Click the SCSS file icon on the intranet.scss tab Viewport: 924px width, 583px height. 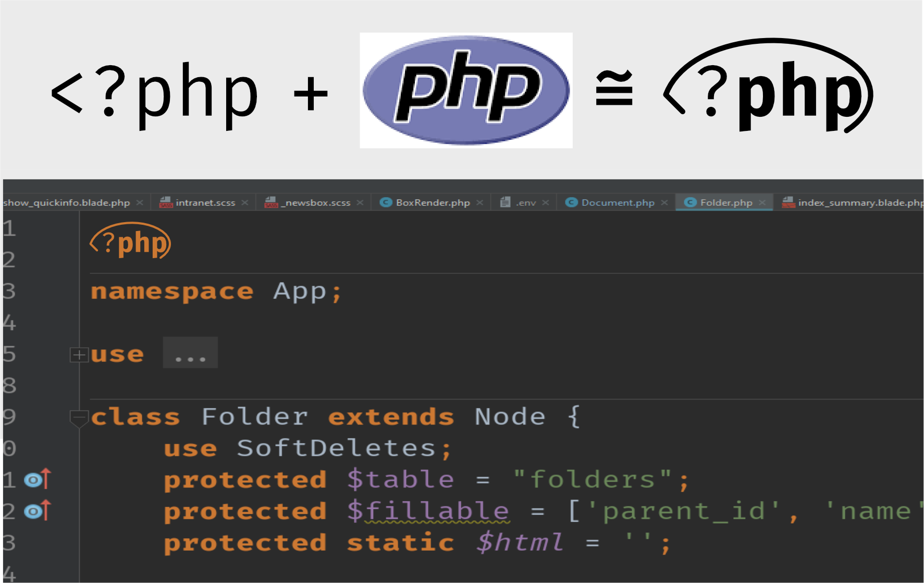(x=165, y=202)
